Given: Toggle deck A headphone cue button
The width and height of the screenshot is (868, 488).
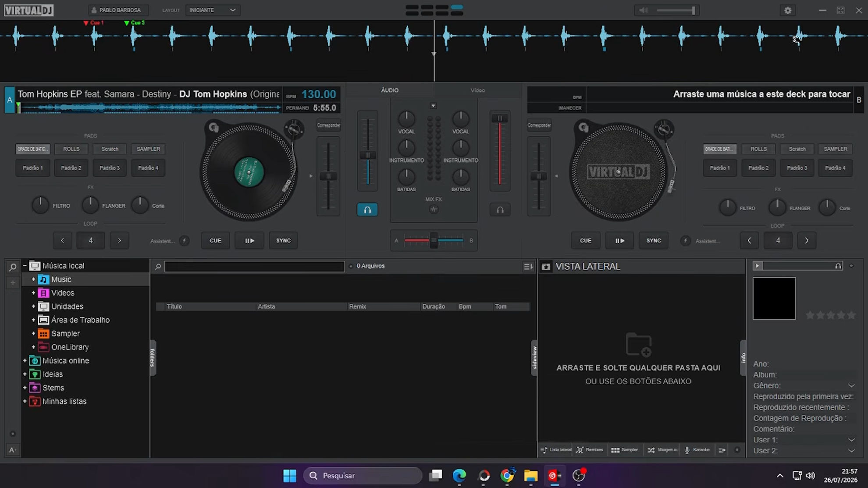Looking at the screenshot, I should point(367,210).
